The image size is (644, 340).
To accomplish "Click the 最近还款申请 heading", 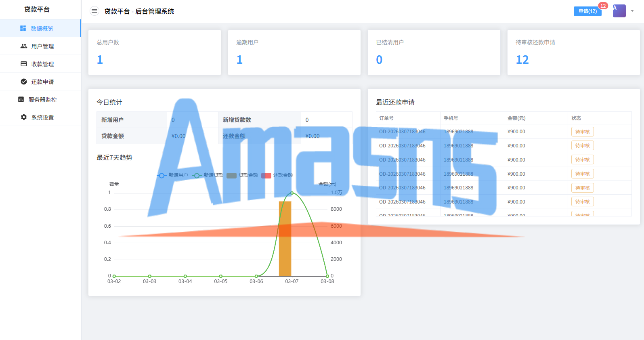I will [395, 102].
